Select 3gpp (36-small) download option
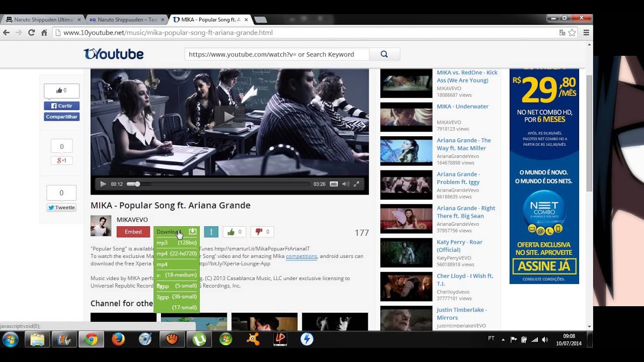This screenshot has height=362, width=644. (177, 297)
